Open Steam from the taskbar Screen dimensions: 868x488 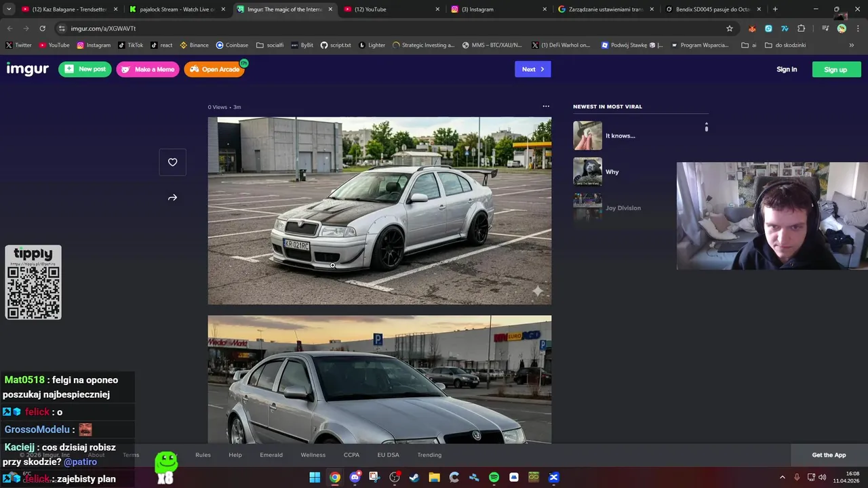pos(414,477)
